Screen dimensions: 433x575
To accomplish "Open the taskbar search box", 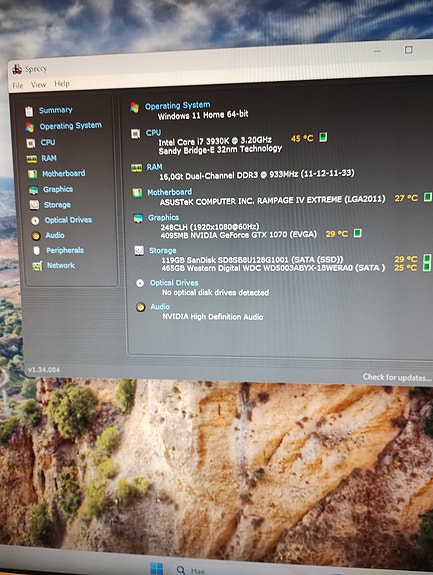I will tap(190, 570).
